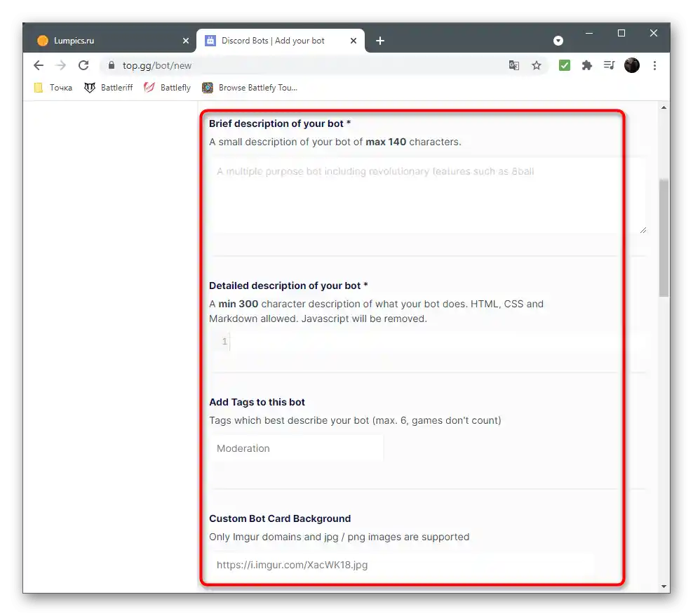693x616 pixels.
Task: Focus the brief description text area
Action: point(428,196)
